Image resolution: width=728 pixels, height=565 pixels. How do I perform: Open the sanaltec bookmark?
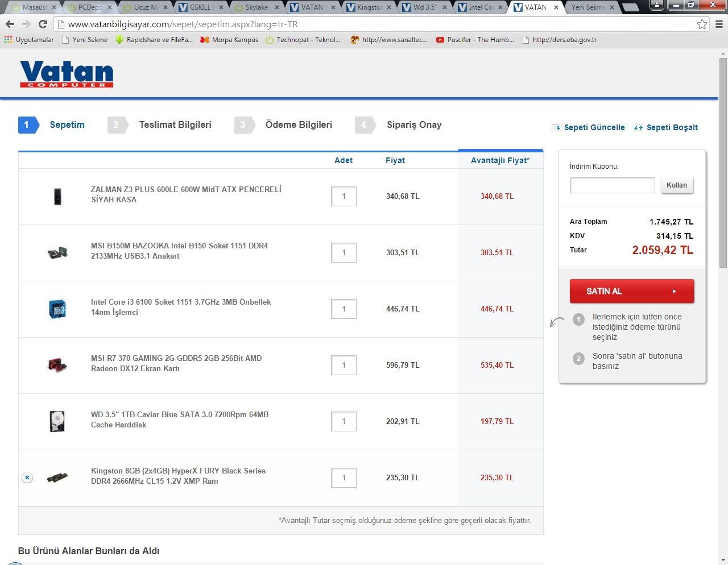tap(389, 40)
